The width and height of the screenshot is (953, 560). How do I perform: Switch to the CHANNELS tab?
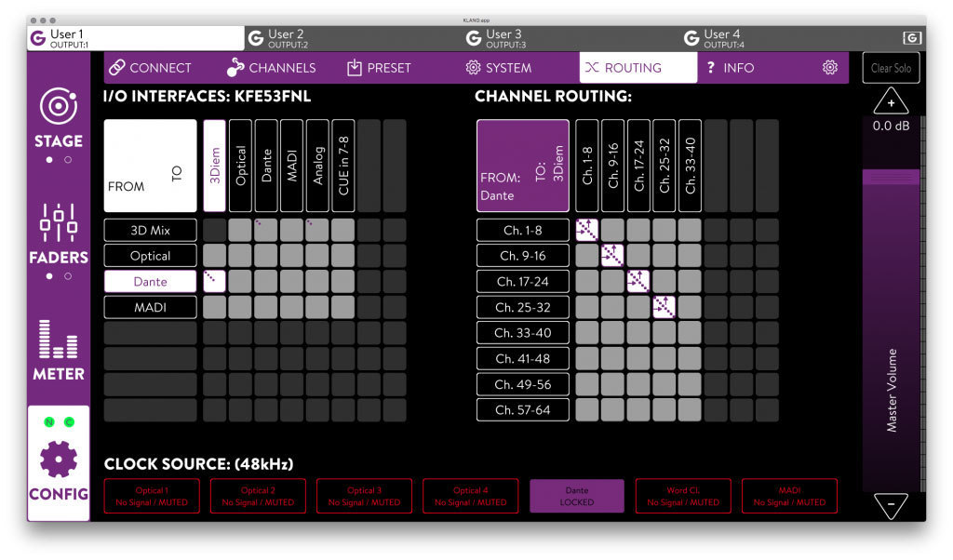pyautogui.click(x=271, y=67)
